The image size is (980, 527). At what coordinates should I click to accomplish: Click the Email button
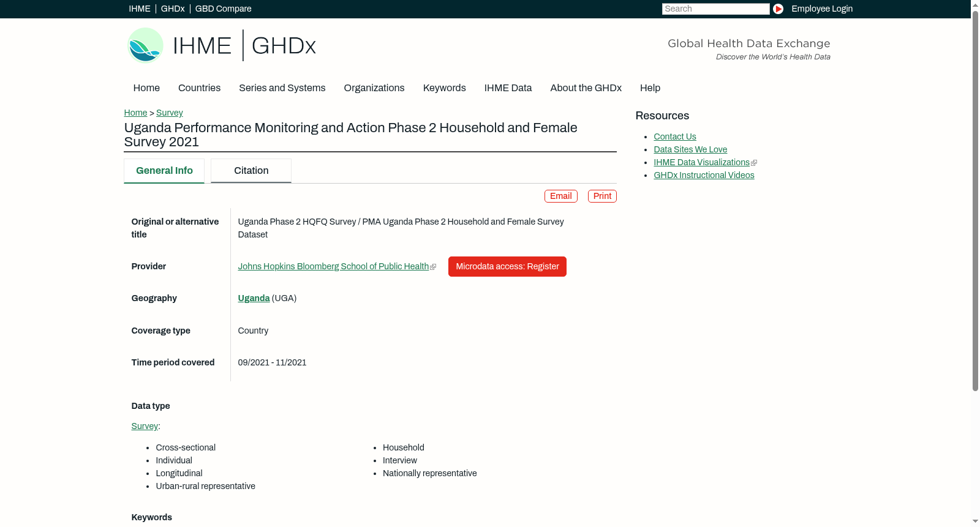[x=561, y=196]
